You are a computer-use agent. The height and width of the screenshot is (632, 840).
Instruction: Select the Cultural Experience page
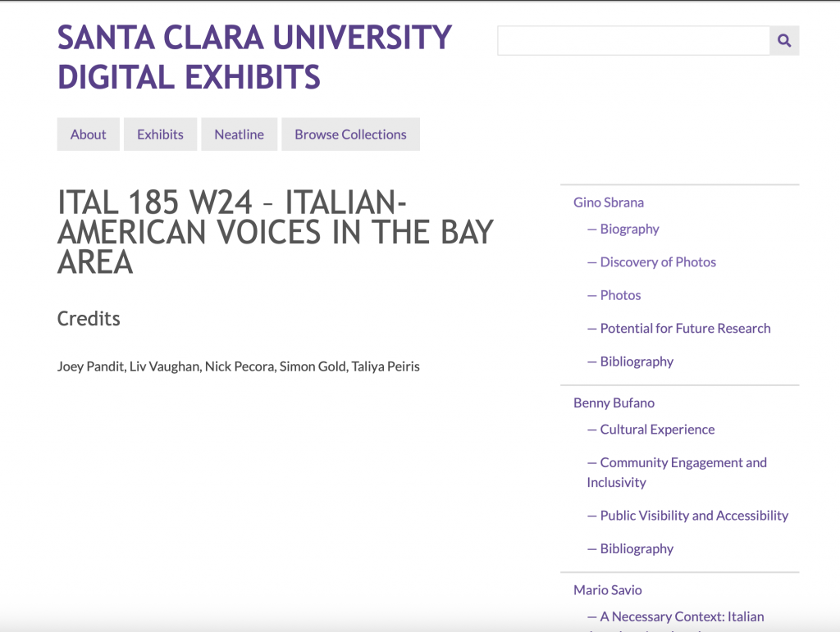[651, 430]
